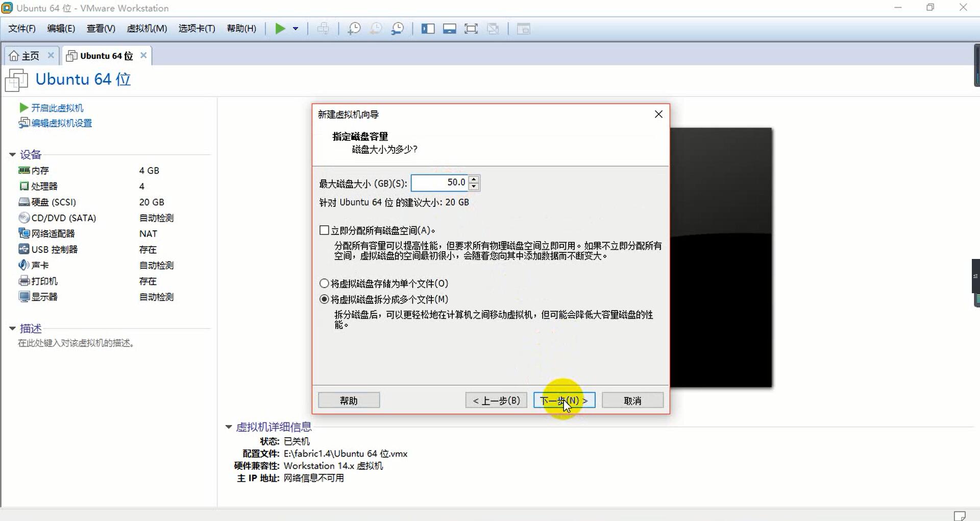The image size is (980, 521).
Task: Click the 上一步(B) back button
Action: click(x=496, y=400)
